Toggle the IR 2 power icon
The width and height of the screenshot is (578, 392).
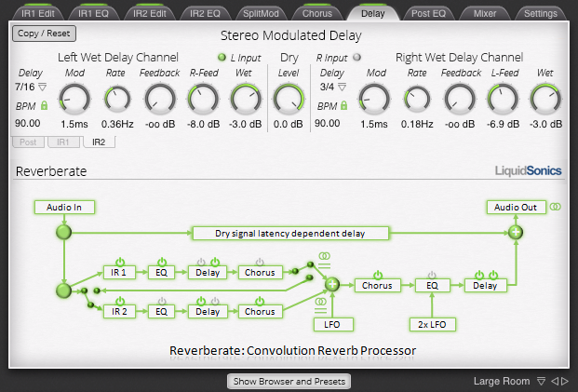[x=120, y=301]
